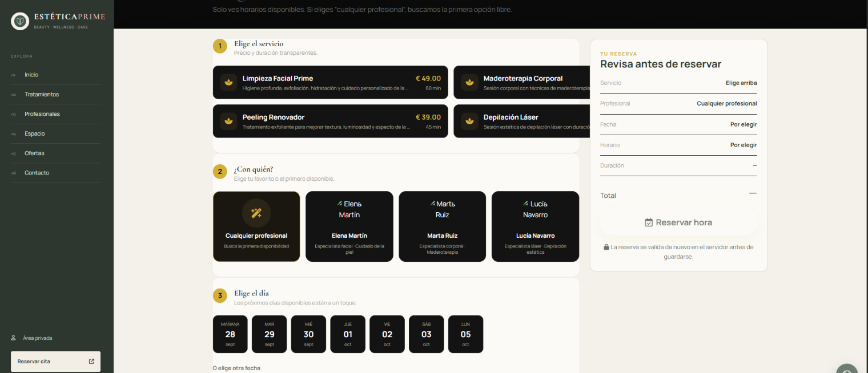Image resolution: width=868 pixels, height=373 pixels.
Task: Navigate to Espacio in the sidebar
Action: 56,133
